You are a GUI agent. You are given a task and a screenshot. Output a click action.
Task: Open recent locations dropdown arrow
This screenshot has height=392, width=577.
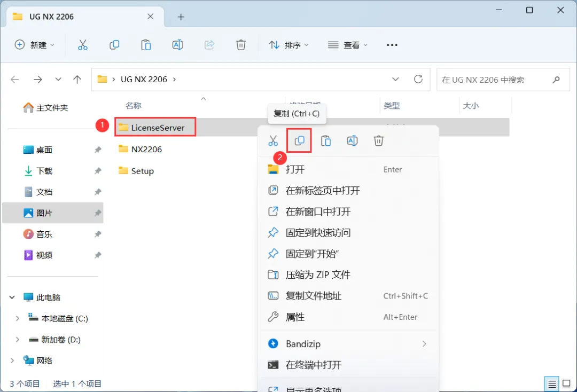[x=58, y=80]
